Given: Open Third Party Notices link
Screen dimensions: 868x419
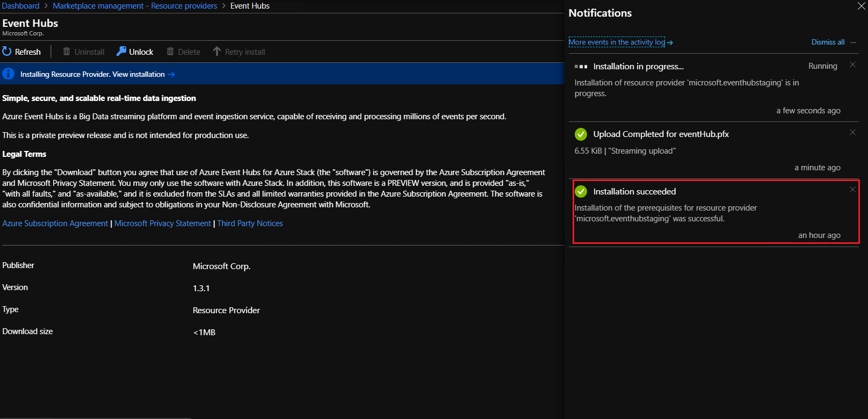Looking at the screenshot, I should click(x=250, y=223).
